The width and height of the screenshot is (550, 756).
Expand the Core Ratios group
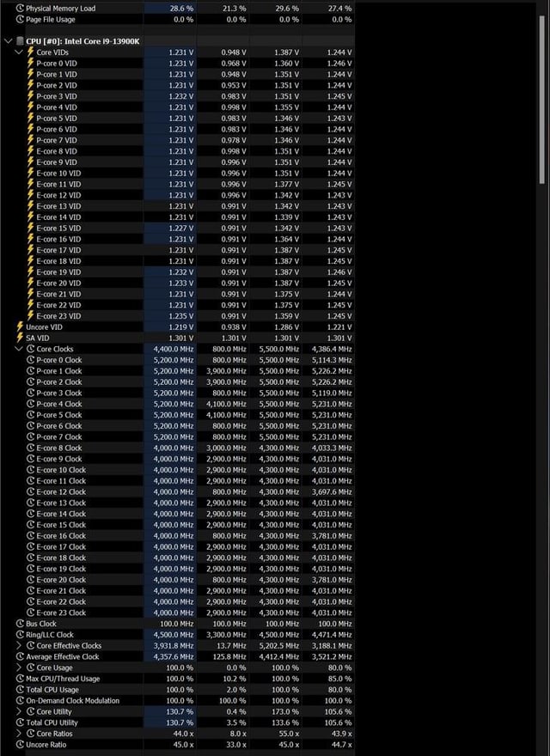19,734
